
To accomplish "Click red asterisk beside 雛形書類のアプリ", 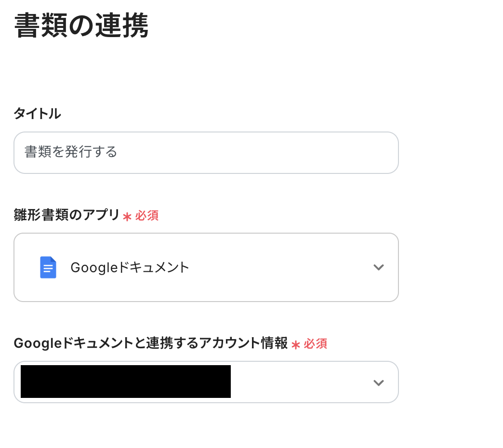I will (127, 216).
